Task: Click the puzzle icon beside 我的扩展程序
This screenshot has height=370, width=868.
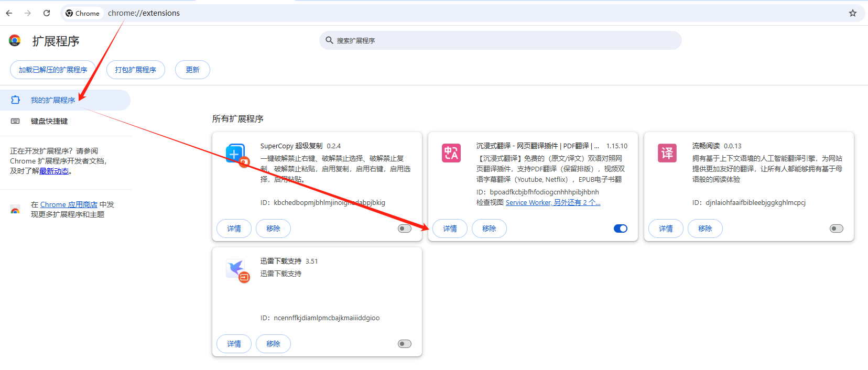Action: [x=16, y=100]
